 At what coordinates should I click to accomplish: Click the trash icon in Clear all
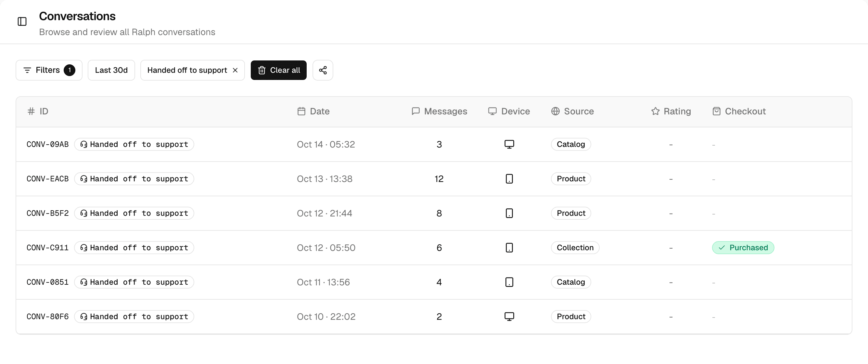(x=262, y=70)
